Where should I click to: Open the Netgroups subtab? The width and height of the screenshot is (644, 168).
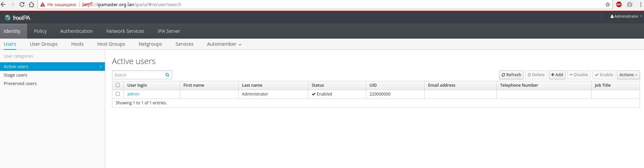pos(150,44)
